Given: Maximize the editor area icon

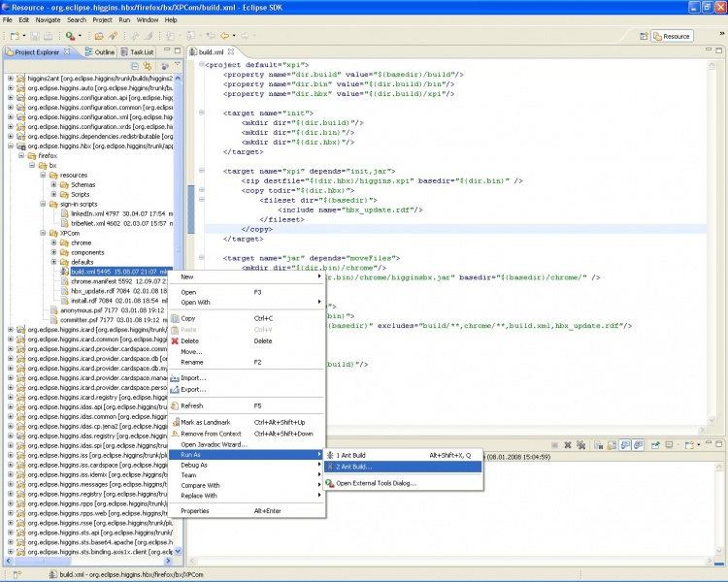Looking at the screenshot, I should tap(718, 49).
